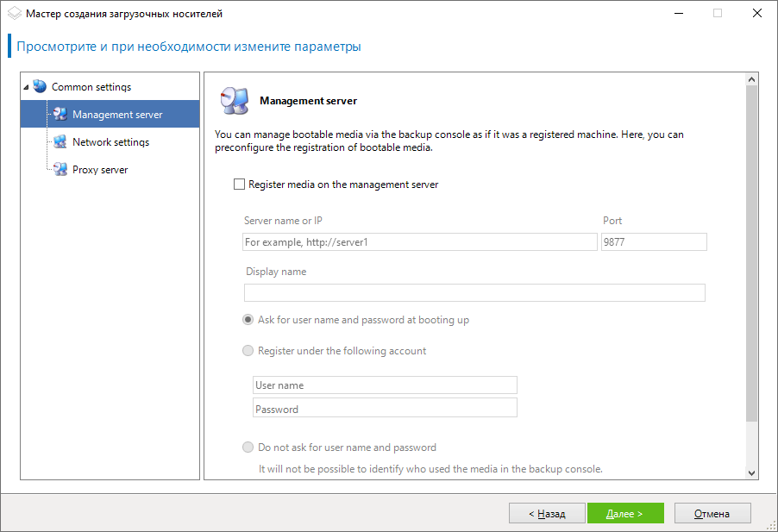Cancel the wizard with Отмена
Viewport: 778px width, 532px height.
pos(712,514)
